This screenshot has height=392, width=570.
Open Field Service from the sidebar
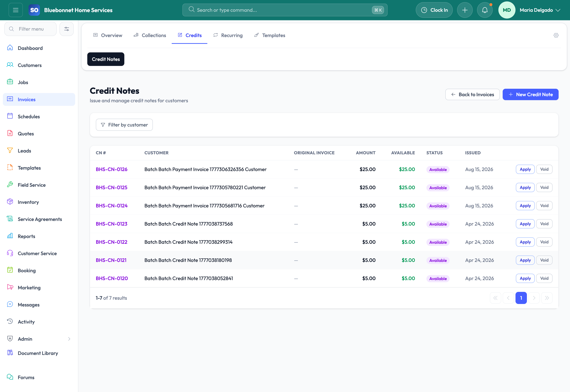pos(39,185)
